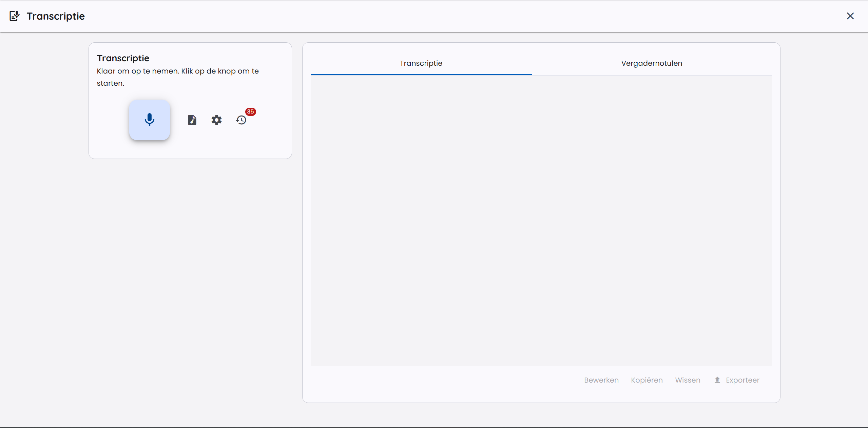
Task: Close the Transcriptie window with the X
Action: (x=850, y=16)
